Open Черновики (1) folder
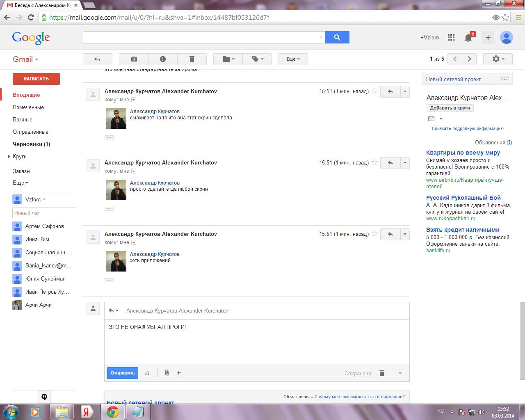 point(31,144)
